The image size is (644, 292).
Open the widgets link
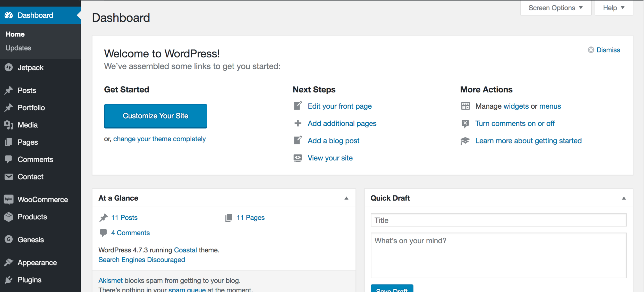coord(516,106)
